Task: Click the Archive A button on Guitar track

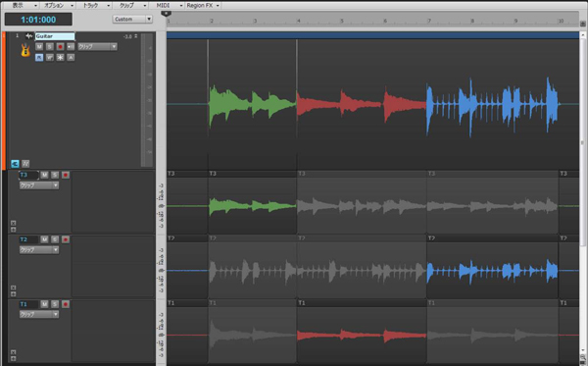Action: [71, 58]
